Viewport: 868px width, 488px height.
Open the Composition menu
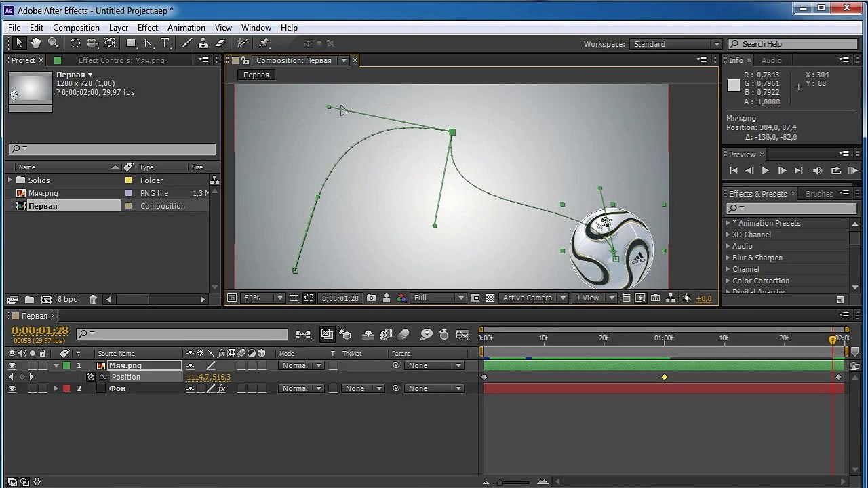tap(76, 28)
